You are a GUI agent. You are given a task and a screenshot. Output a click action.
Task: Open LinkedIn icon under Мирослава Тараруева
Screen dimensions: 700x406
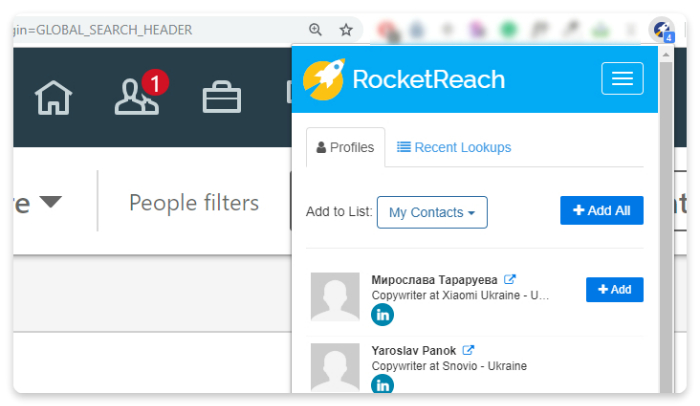point(382,314)
